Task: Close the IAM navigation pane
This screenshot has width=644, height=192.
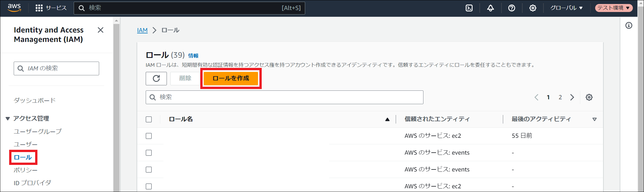Action: pyautogui.click(x=101, y=30)
